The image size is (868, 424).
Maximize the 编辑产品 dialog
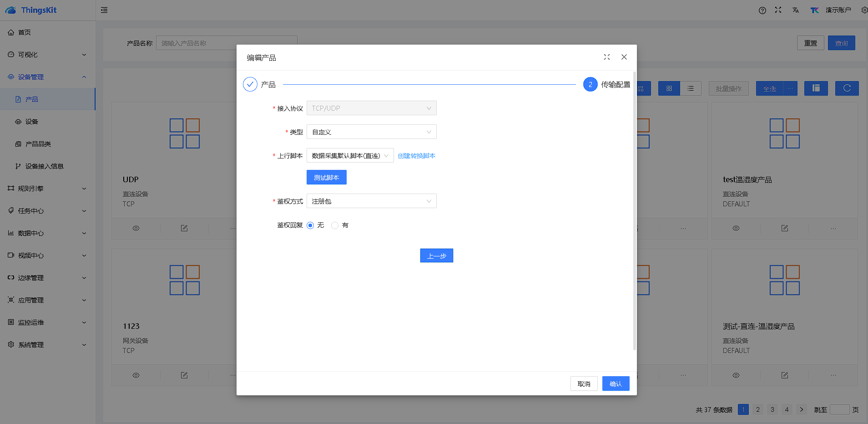click(x=606, y=57)
